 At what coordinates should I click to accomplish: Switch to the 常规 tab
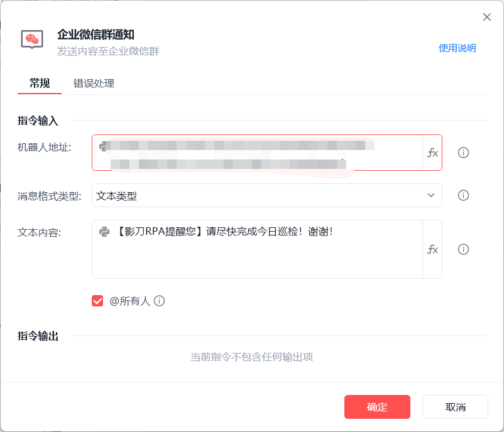tap(40, 84)
